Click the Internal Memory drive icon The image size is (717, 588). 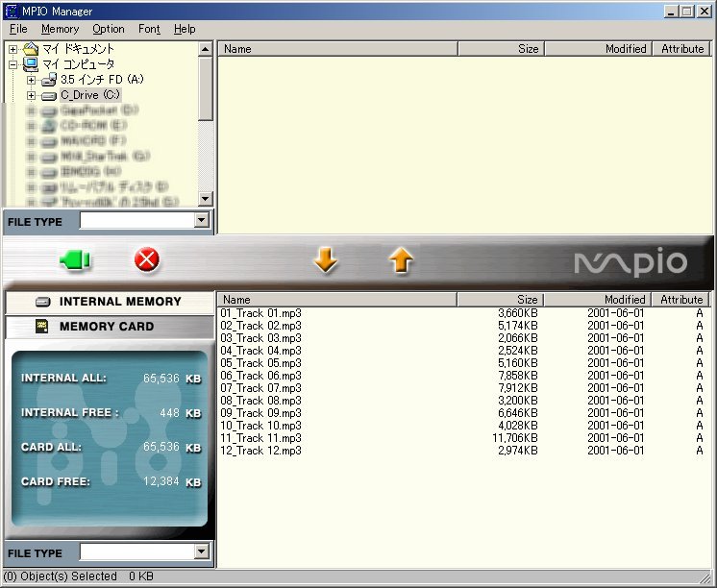(x=42, y=302)
